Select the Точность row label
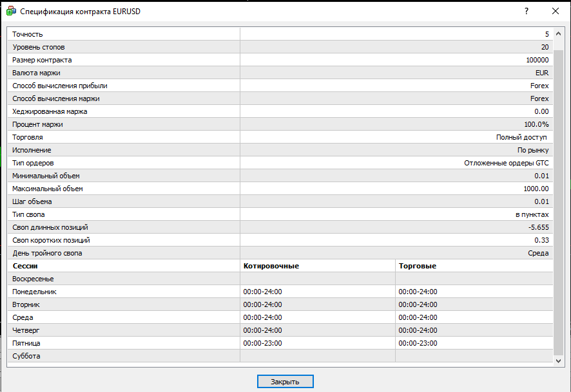 click(x=28, y=34)
